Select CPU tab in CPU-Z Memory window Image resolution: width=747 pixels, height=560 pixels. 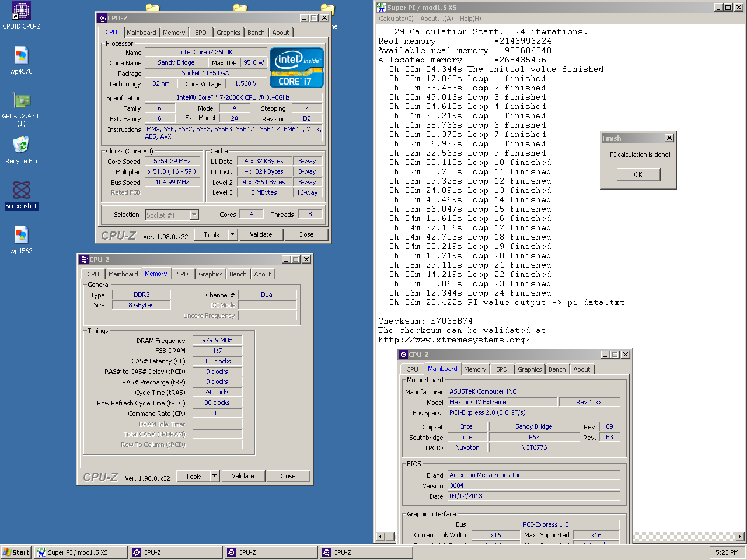coord(93,274)
